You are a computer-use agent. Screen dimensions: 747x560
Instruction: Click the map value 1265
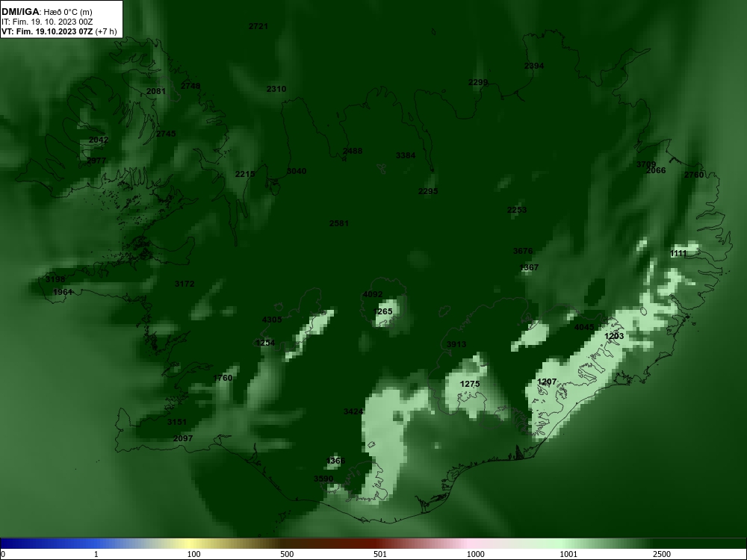382,312
